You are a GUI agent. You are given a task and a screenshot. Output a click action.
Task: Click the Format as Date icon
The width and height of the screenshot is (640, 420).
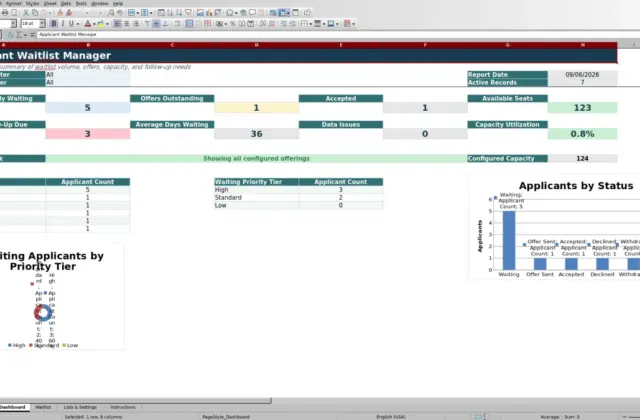pyautogui.click(x=251, y=24)
